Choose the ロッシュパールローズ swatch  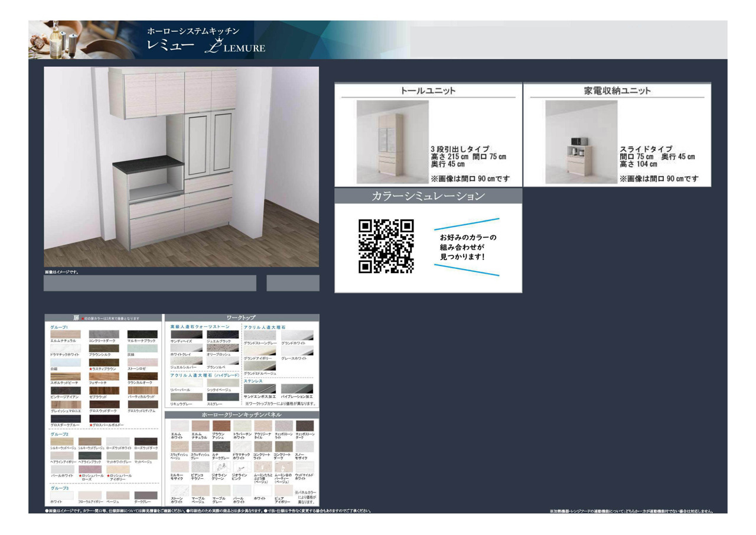90,469
